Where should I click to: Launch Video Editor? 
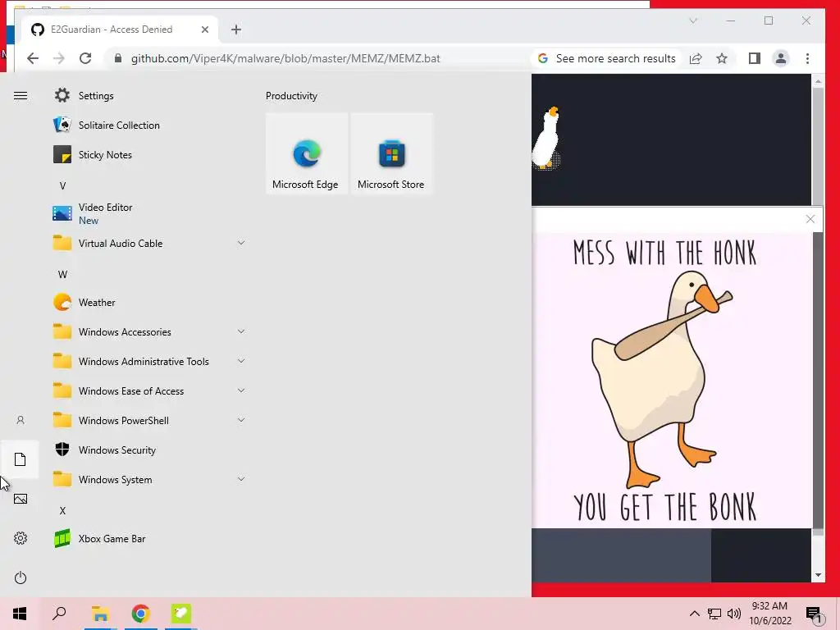[x=150, y=213]
